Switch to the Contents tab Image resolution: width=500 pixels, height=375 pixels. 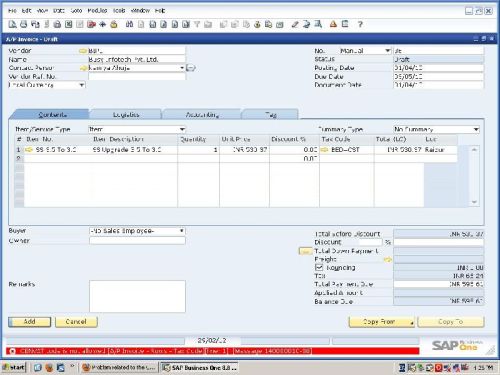(52, 115)
